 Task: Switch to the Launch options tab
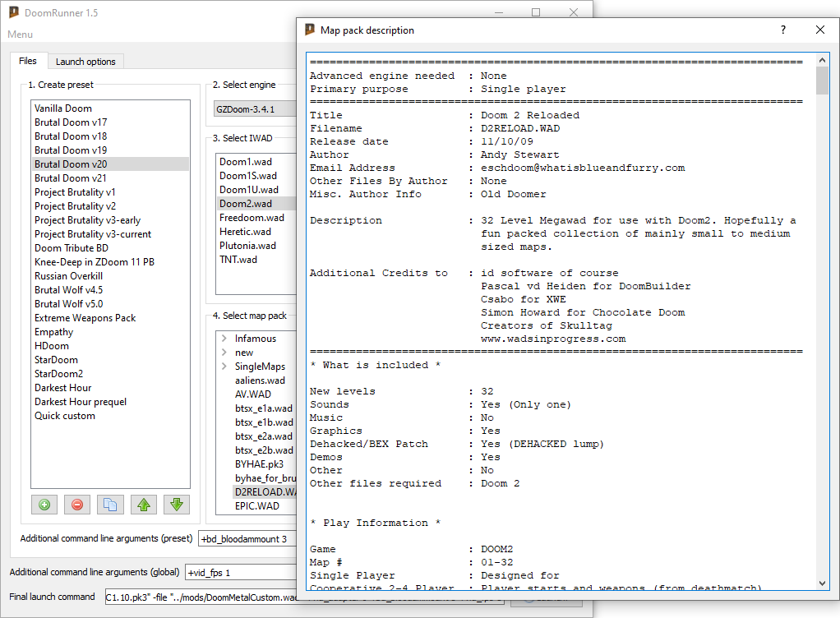(85, 62)
